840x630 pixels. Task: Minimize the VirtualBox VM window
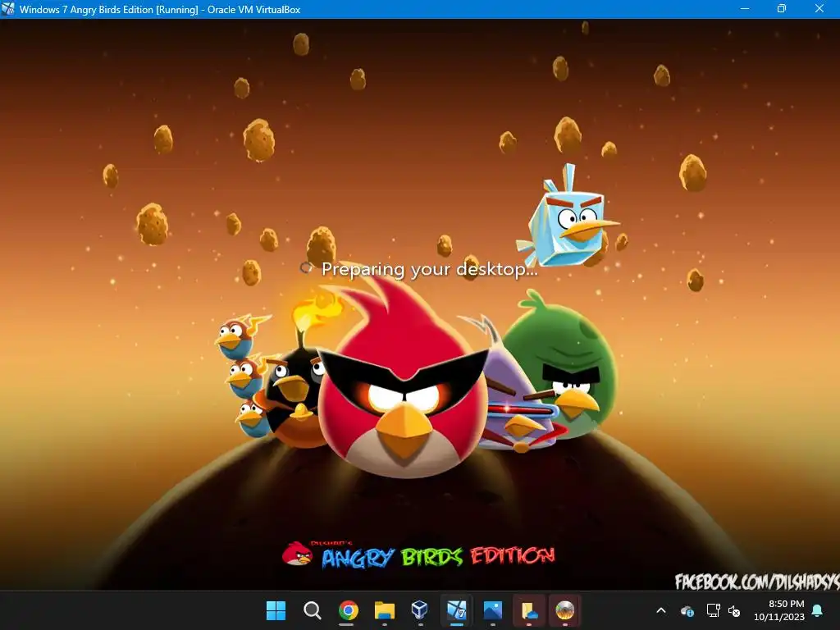coord(744,9)
